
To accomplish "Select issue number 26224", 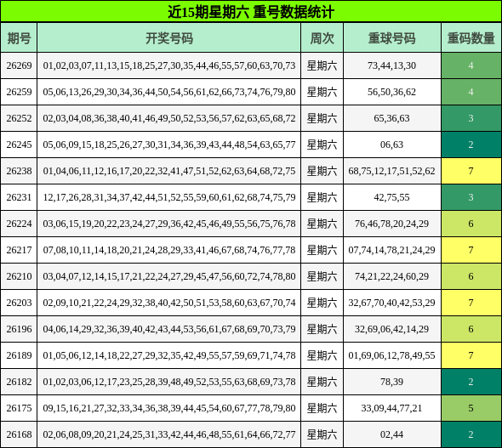I will tap(19, 224).
